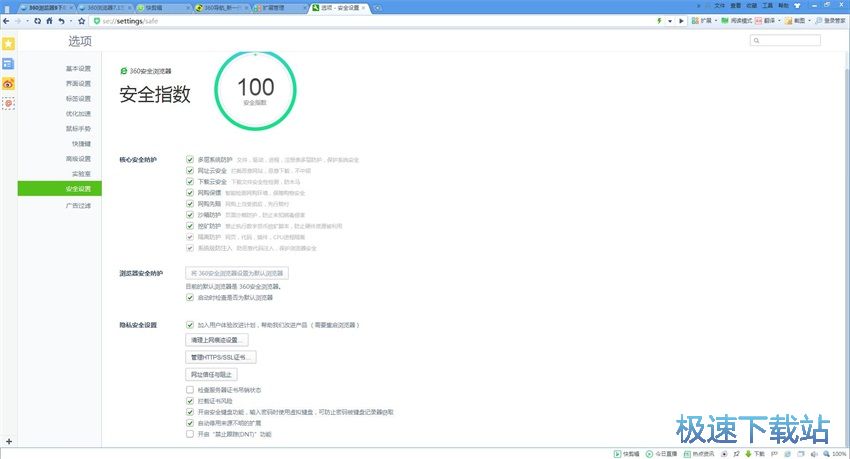Image resolution: width=850 pixels, height=459 pixels.
Task: Open the 帮助 menu
Action: click(783, 5)
